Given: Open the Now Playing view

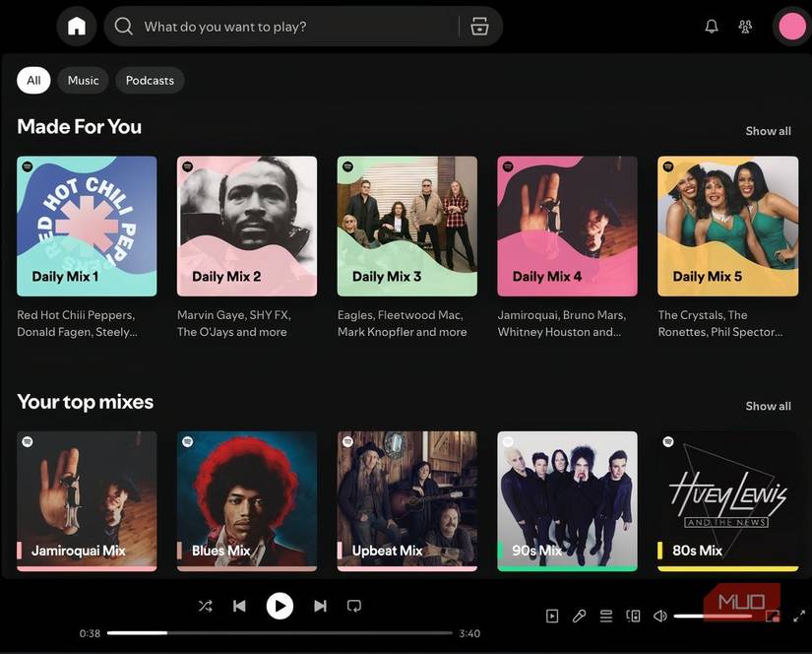Looking at the screenshot, I should click(x=552, y=616).
